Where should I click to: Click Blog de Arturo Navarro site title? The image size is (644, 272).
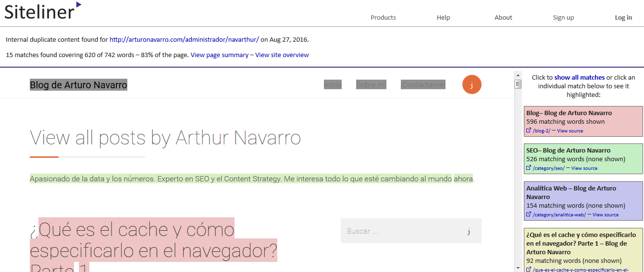(x=78, y=85)
